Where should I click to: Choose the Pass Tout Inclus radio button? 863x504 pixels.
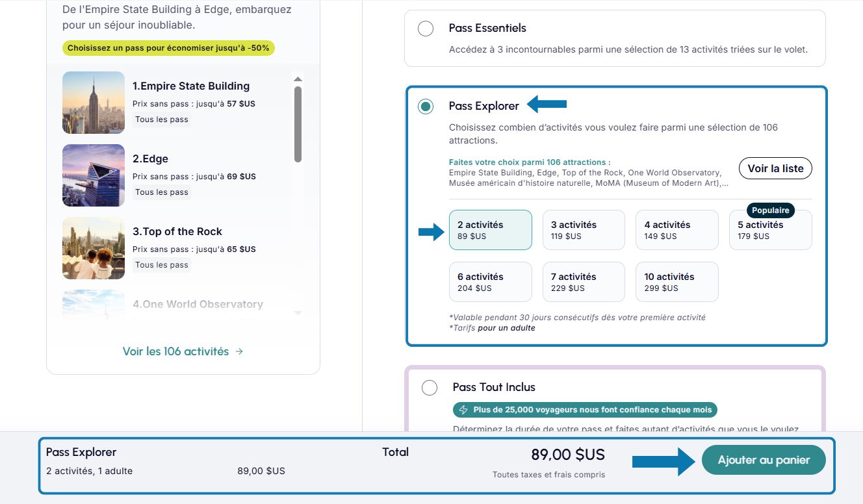tap(430, 388)
